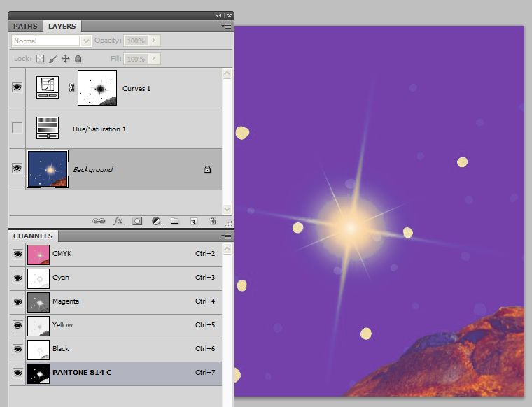The width and height of the screenshot is (532, 407).
Task: Close the Layers panel group
Action: pyautogui.click(x=230, y=15)
